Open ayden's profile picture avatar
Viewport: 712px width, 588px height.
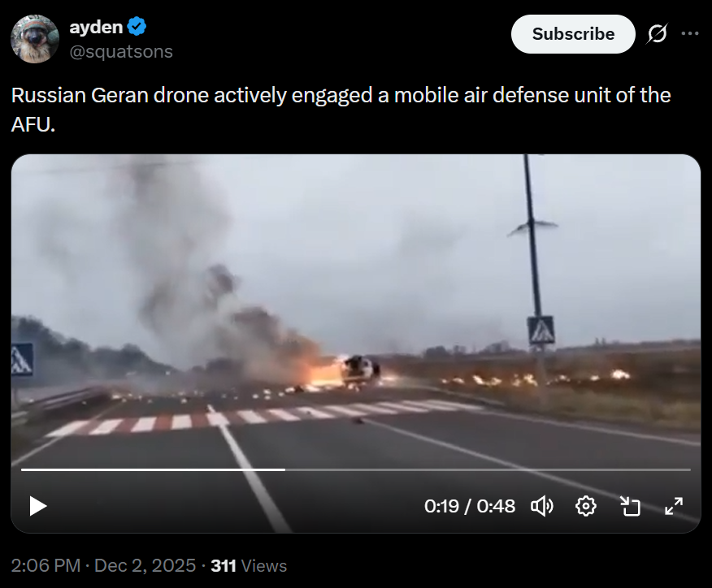click(x=35, y=38)
